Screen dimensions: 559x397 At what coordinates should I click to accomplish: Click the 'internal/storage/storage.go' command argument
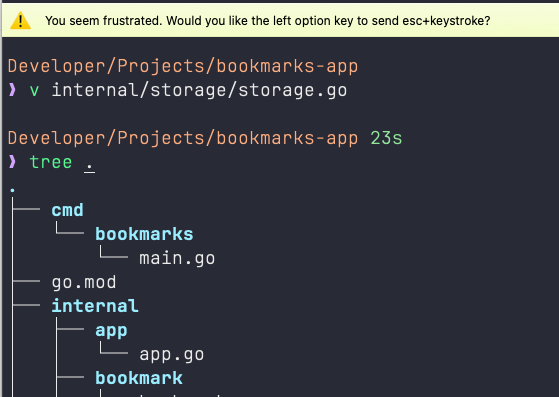(x=199, y=90)
